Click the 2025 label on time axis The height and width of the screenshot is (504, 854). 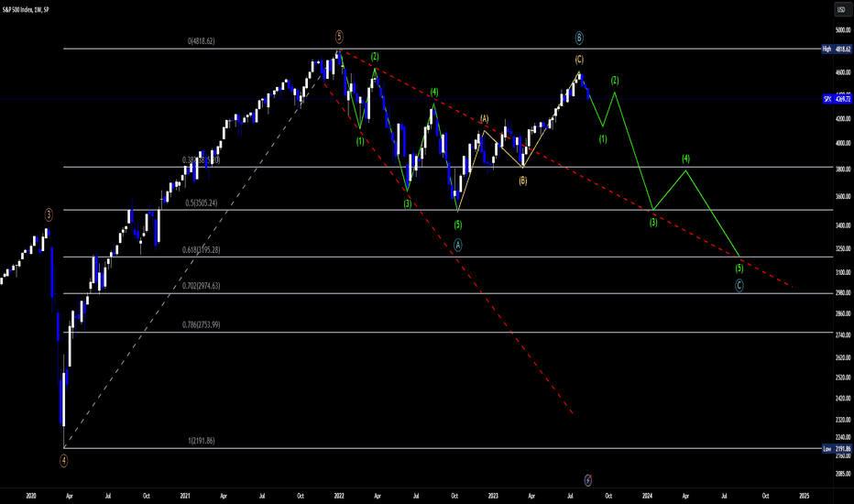[x=804, y=495]
